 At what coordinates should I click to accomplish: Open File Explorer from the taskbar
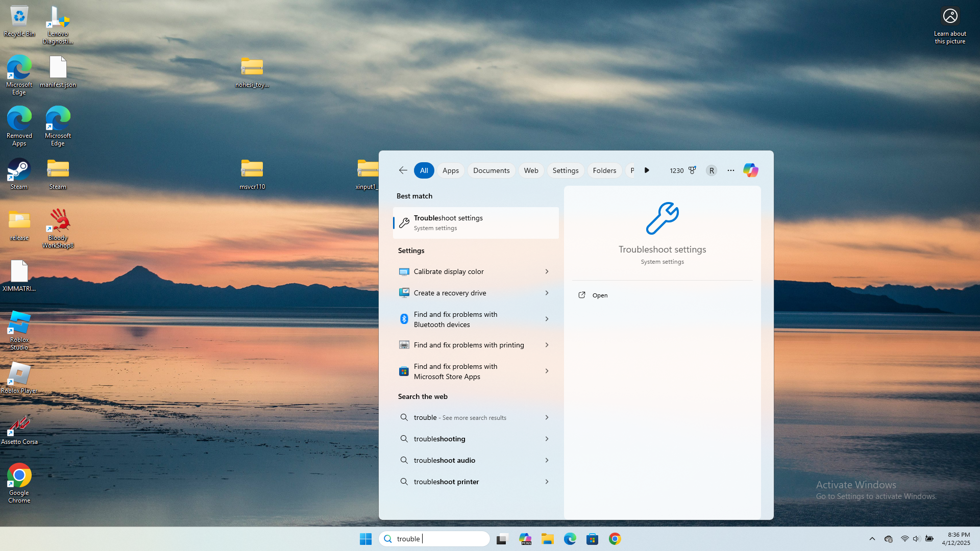[548, 539]
